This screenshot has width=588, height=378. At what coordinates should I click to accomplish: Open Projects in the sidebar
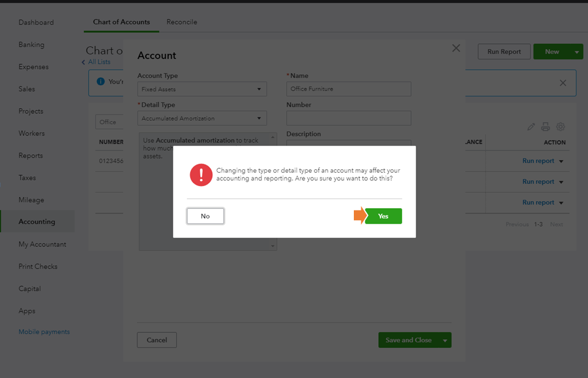[31, 111]
